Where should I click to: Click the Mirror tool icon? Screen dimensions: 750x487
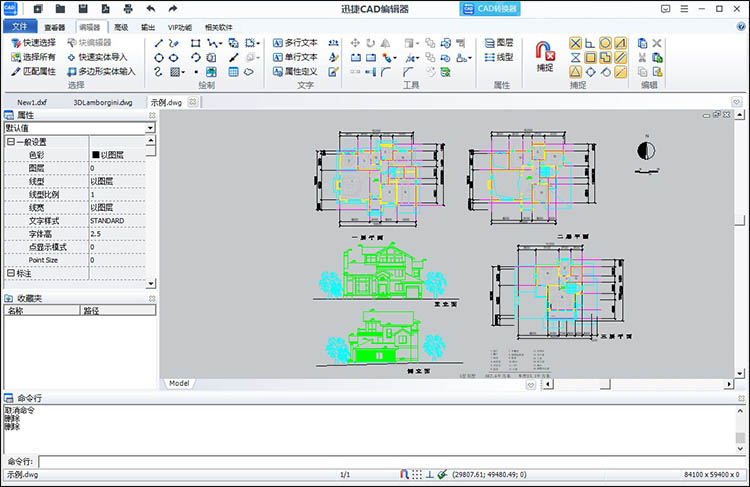click(x=386, y=43)
